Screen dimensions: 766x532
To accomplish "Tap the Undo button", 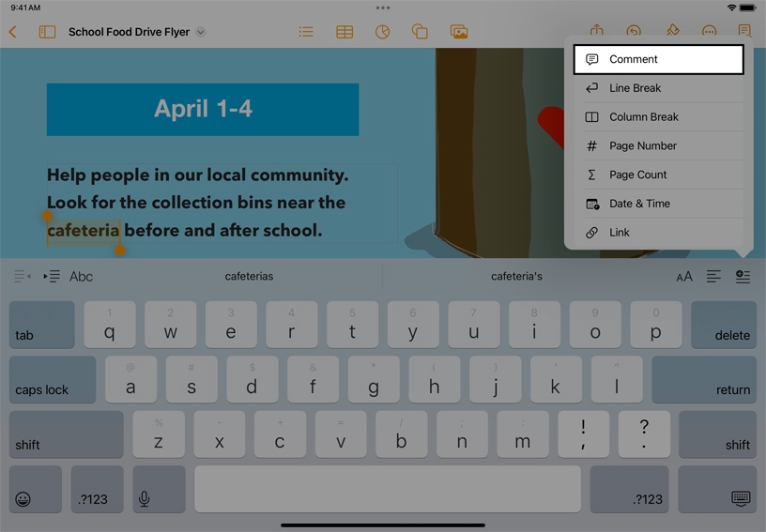I will coord(634,31).
